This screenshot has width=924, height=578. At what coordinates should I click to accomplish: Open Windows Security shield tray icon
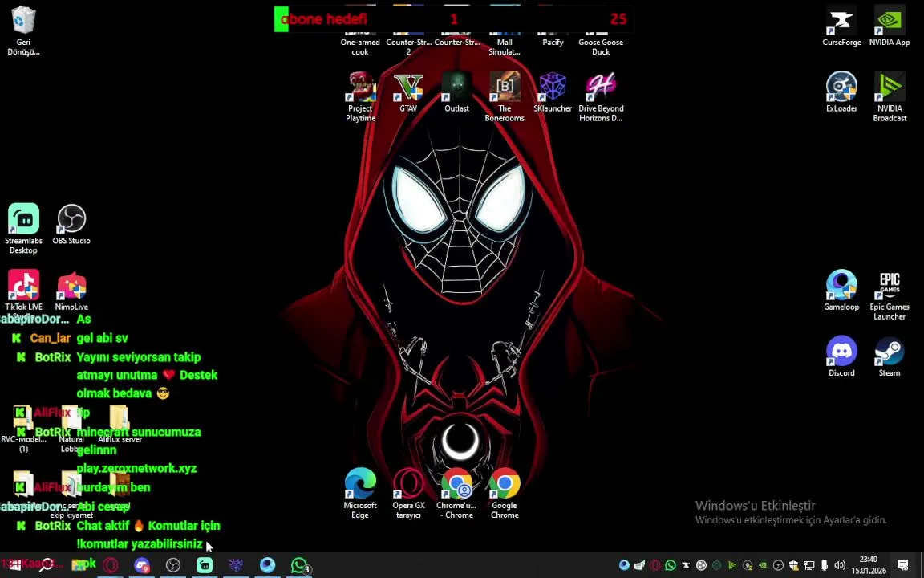(x=793, y=565)
